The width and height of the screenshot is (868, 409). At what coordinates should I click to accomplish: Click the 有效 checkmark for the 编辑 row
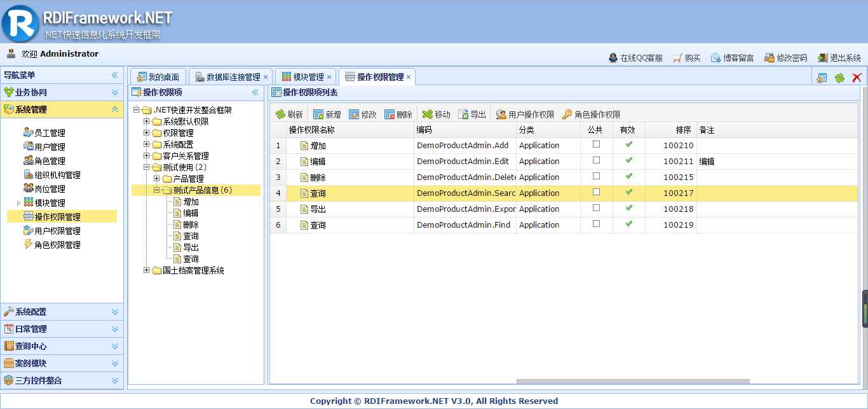629,160
